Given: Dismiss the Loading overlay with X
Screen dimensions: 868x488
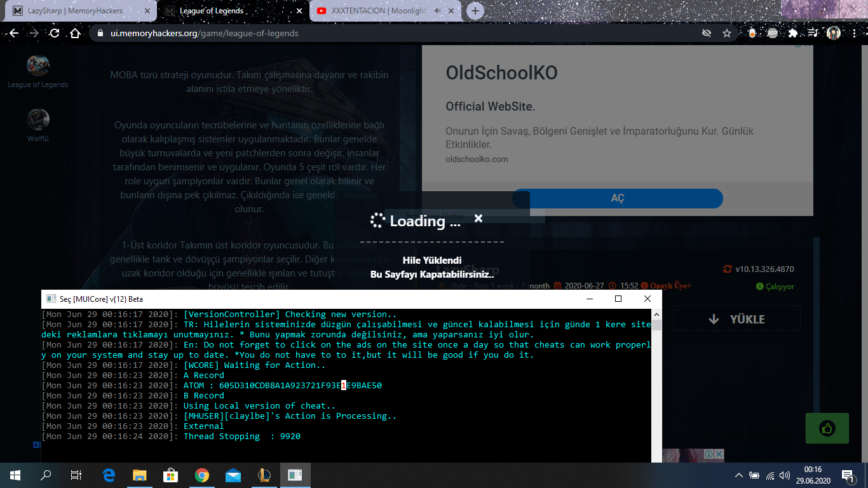Looking at the screenshot, I should [478, 219].
